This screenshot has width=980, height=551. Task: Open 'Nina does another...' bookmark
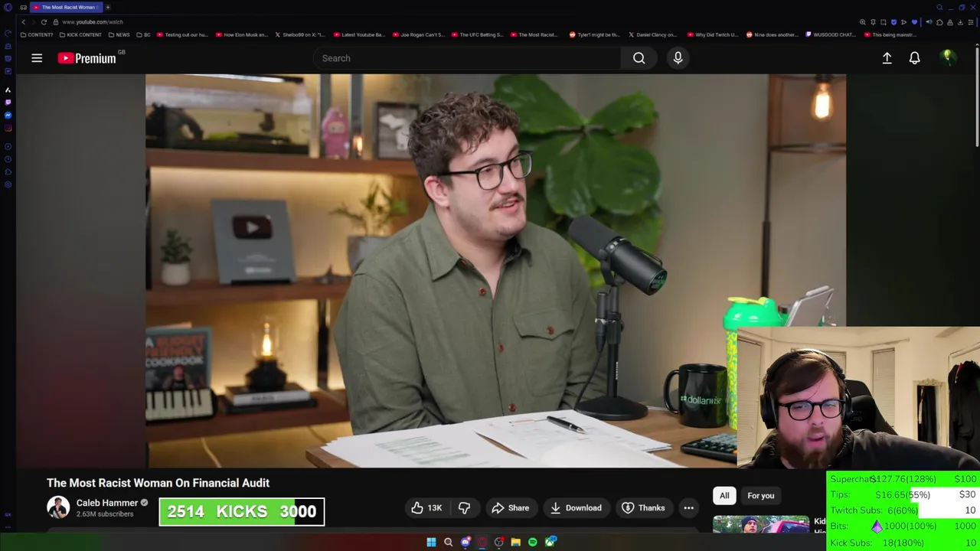tap(772, 34)
